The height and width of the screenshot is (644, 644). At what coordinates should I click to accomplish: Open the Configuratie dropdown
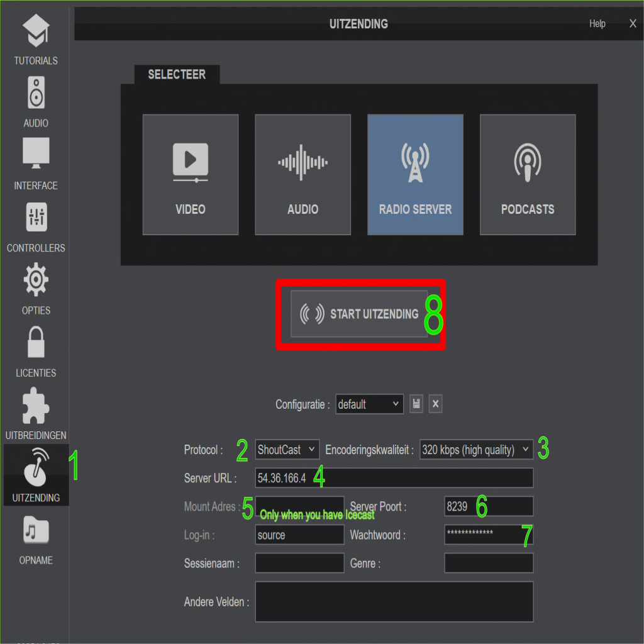pos(369,404)
